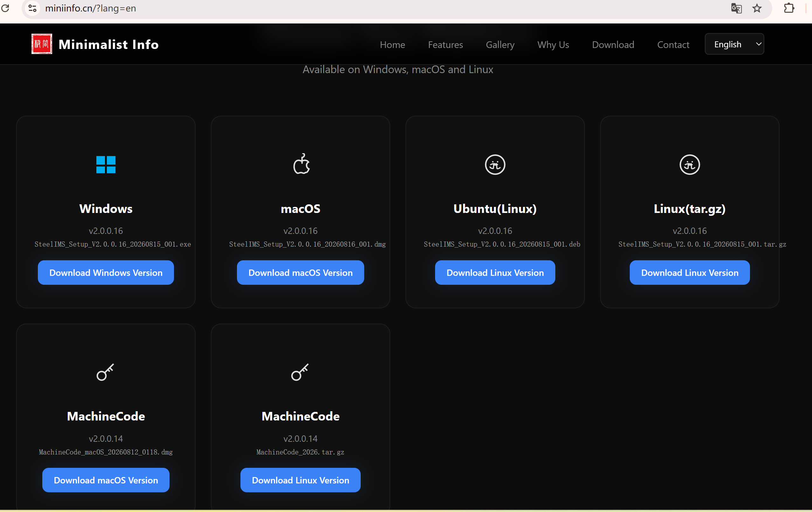This screenshot has width=812, height=512.
Task: Download Linux Version for tar.gz package
Action: pos(690,272)
